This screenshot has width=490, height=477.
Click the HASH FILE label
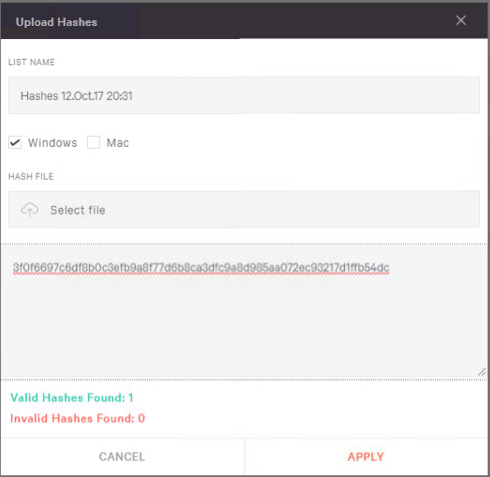point(31,177)
